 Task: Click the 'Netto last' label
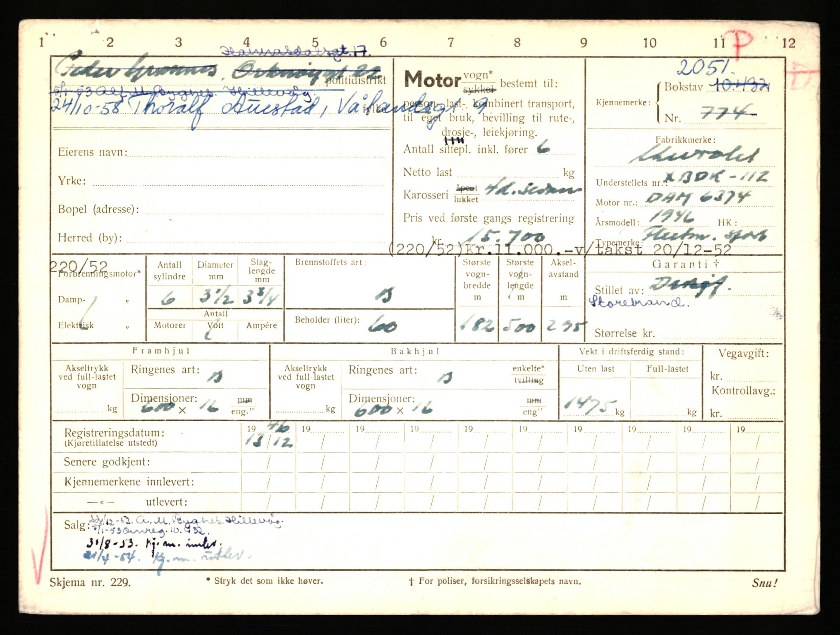(428, 172)
